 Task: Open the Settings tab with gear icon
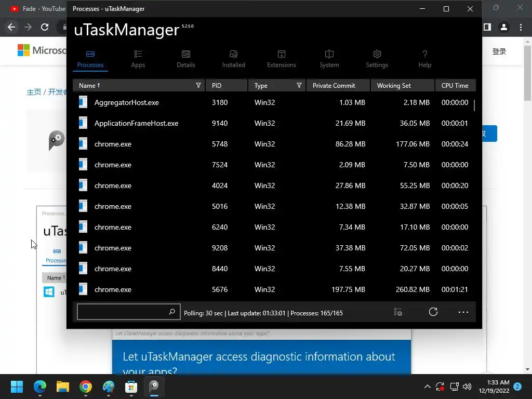tap(377, 59)
